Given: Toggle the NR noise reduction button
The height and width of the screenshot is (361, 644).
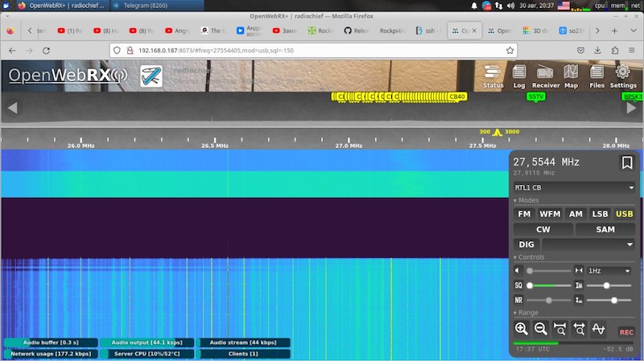Looking at the screenshot, I should pyautogui.click(x=518, y=300).
